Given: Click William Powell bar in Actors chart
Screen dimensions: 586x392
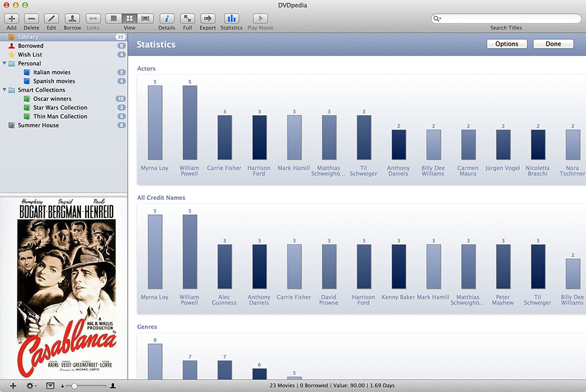Looking at the screenshot, I should 190,123.
